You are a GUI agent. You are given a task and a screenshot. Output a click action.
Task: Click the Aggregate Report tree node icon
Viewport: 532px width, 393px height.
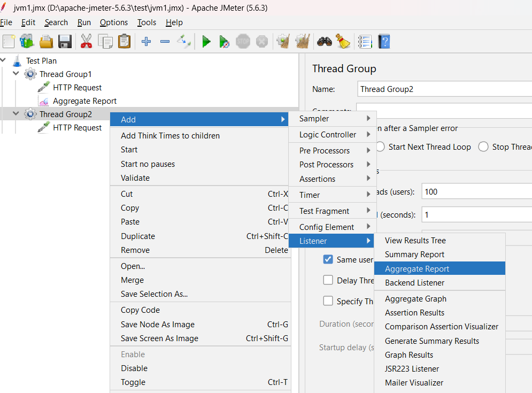coord(44,101)
